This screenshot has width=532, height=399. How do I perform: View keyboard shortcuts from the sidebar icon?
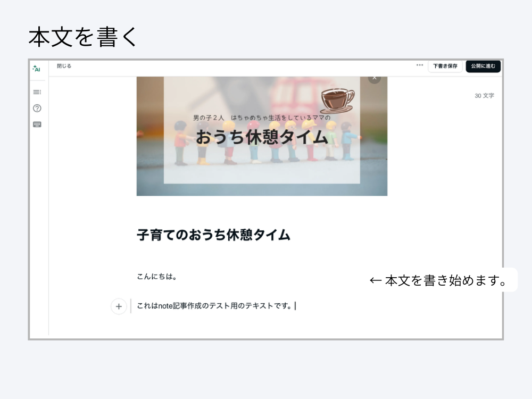click(x=37, y=124)
